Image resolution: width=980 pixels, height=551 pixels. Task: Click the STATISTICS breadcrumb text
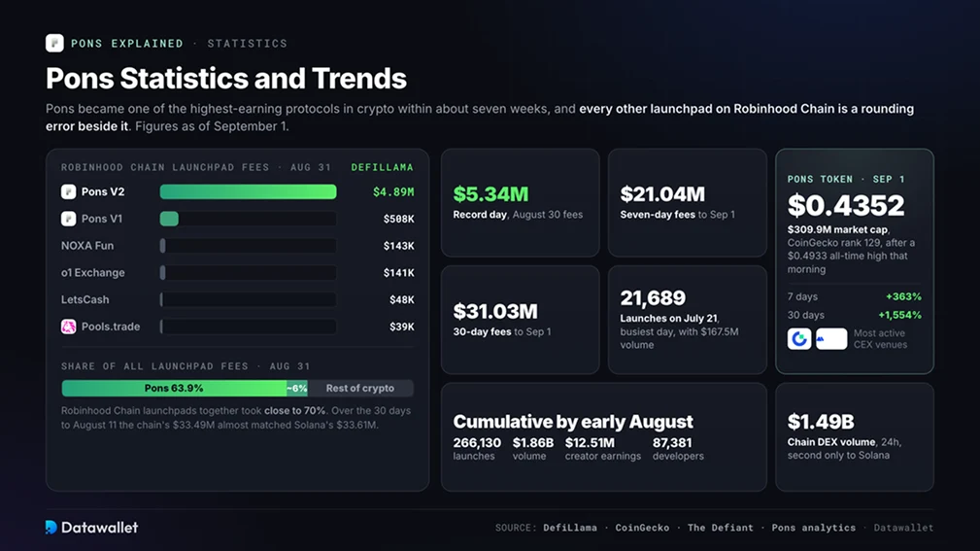click(x=248, y=43)
